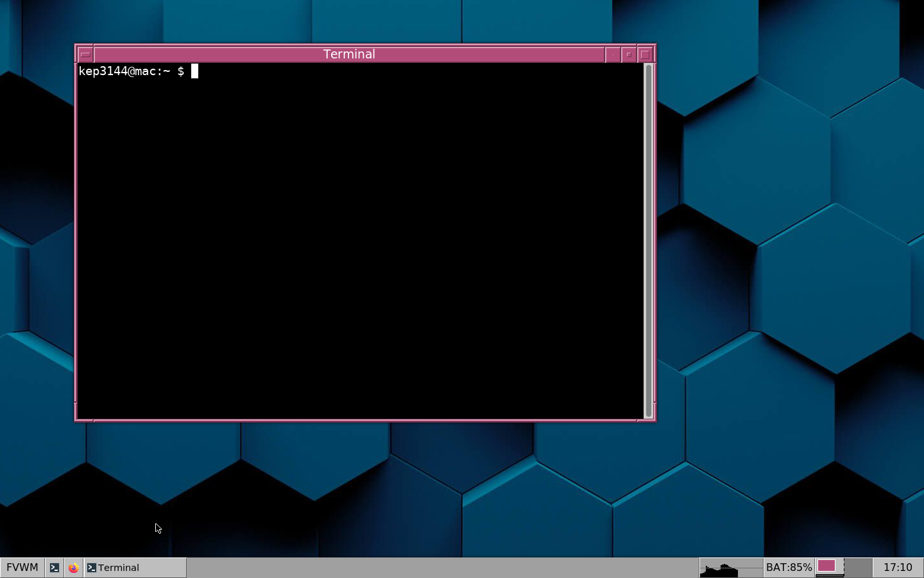Switch to the second gray pager desk

point(858,568)
